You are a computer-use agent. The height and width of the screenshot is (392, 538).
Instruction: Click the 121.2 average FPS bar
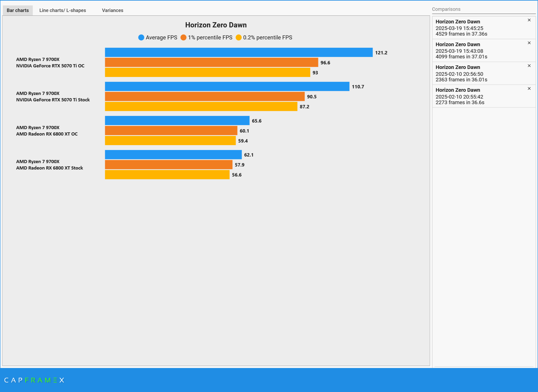pyautogui.click(x=238, y=52)
